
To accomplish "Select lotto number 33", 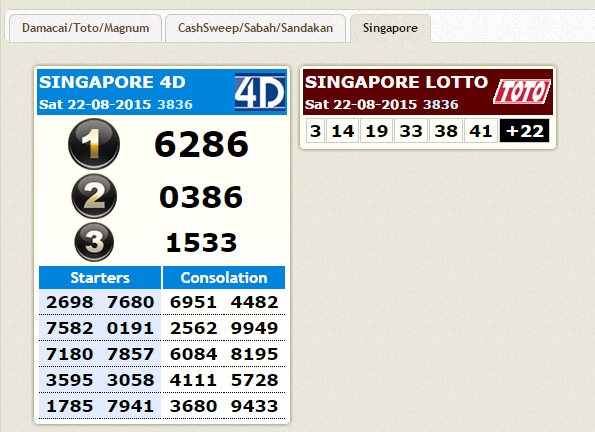I will point(411,131).
